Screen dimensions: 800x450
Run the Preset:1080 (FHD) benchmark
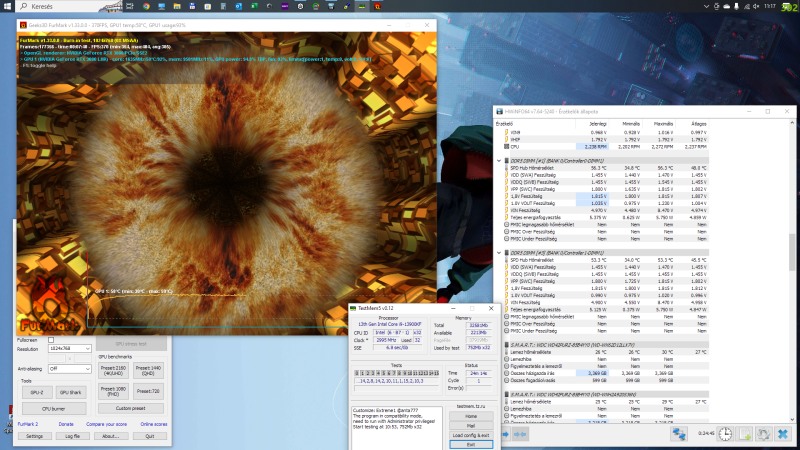click(113, 391)
